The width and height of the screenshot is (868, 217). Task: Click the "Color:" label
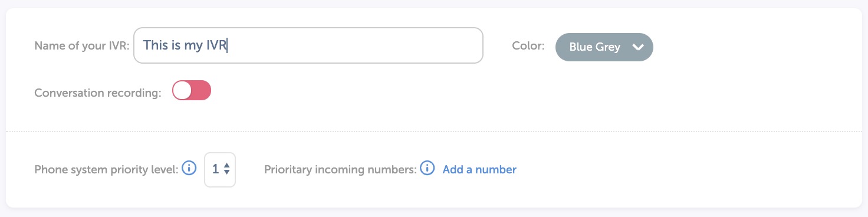pos(528,45)
